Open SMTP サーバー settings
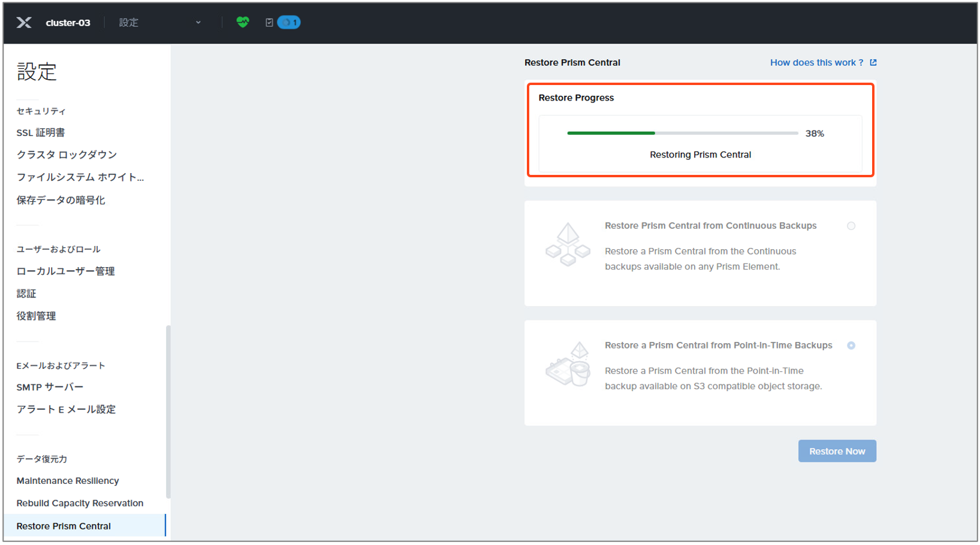 [50, 387]
